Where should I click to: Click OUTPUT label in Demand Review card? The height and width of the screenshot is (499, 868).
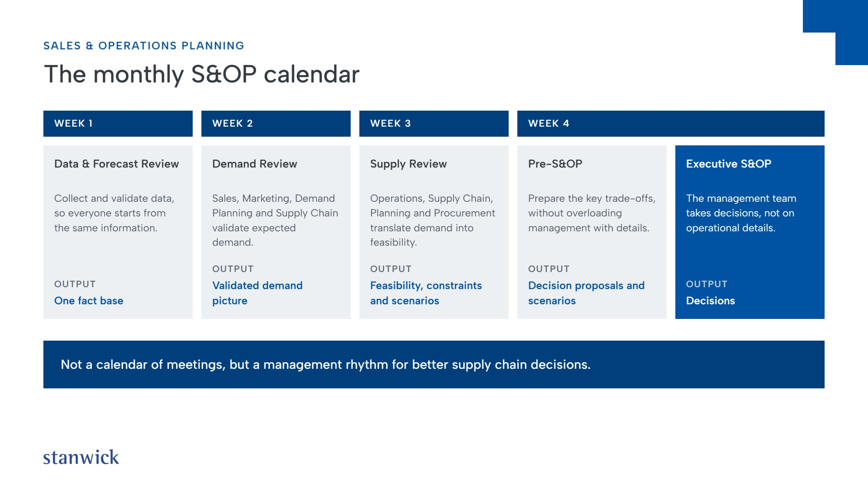point(233,269)
